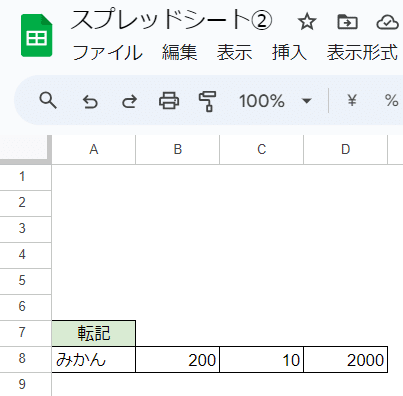Open the 挿入 menu
Screen dimensions: 403x396
pos(289,53)
